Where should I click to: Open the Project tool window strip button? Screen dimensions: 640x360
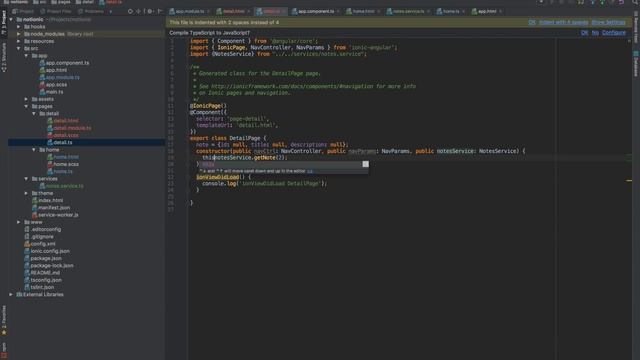[4, 22]
